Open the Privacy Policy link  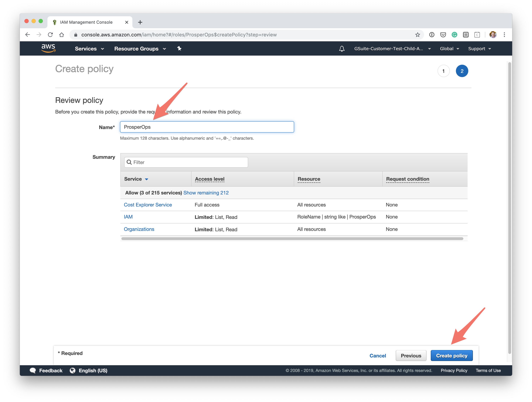(x=454, y=371)
